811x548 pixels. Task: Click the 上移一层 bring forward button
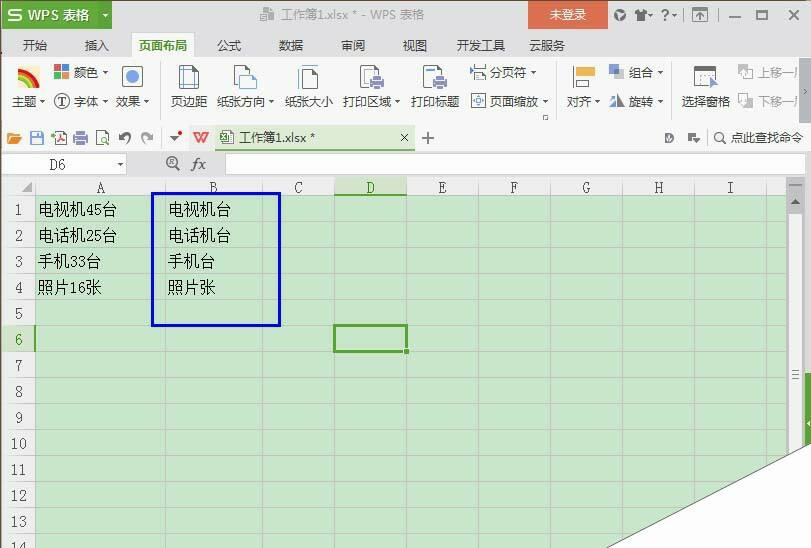coord(768,72)
